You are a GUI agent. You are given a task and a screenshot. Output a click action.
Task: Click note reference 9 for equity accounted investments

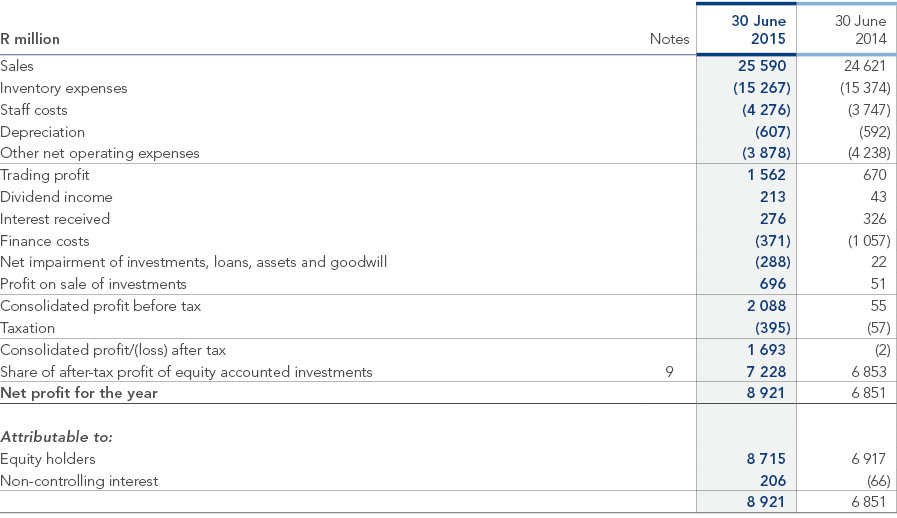point(669,372)
